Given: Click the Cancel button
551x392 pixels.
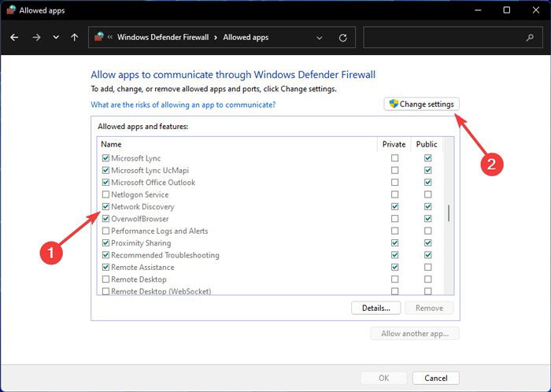Looking at the screenshot, I should pyautogui.click(x=436, y=378).
